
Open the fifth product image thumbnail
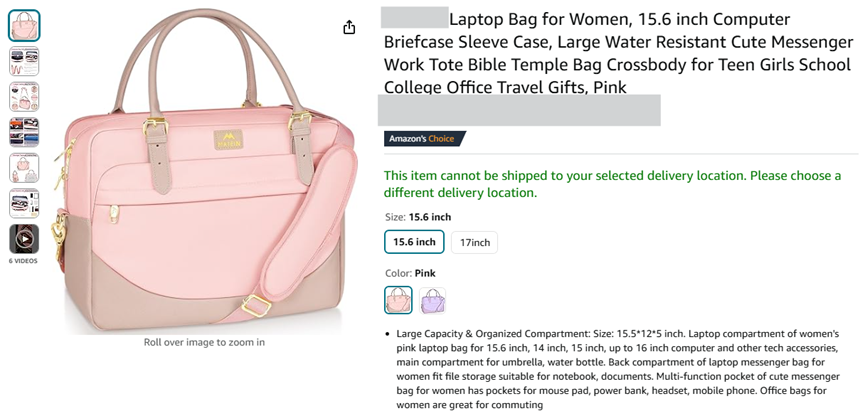(x=24, y=167)
